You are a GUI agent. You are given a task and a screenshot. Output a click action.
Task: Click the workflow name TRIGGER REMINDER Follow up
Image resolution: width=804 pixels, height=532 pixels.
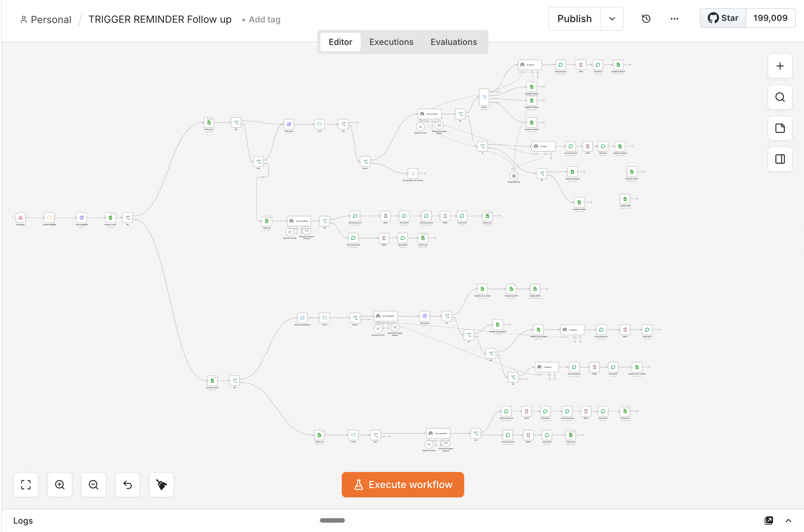(160, 19)
